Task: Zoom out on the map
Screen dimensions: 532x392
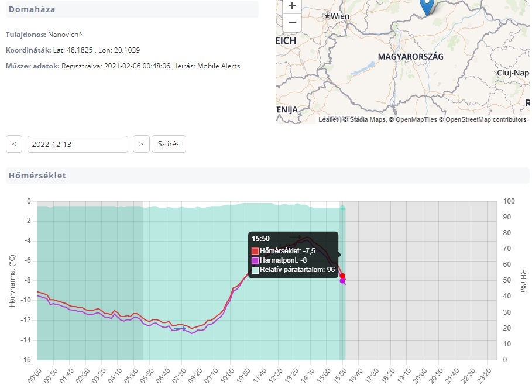Action: pos(292,23)
